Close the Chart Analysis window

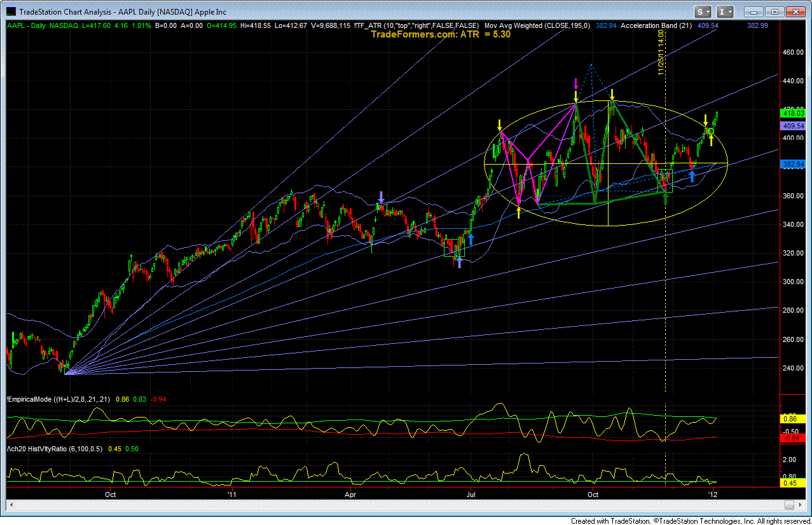795,11
